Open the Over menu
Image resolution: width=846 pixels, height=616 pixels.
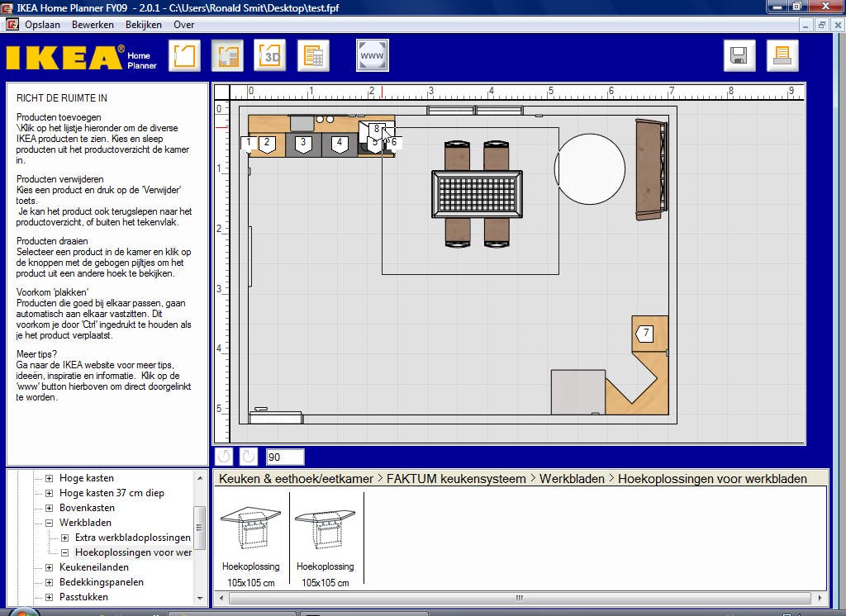coord(183,25)
